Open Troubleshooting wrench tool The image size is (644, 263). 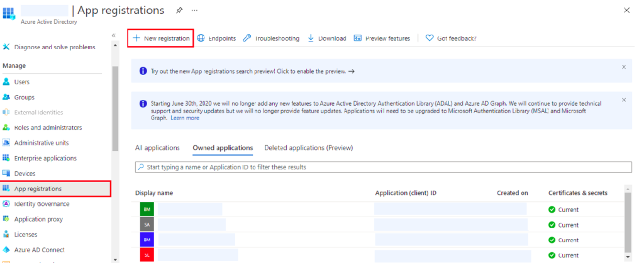pos(247,38)
